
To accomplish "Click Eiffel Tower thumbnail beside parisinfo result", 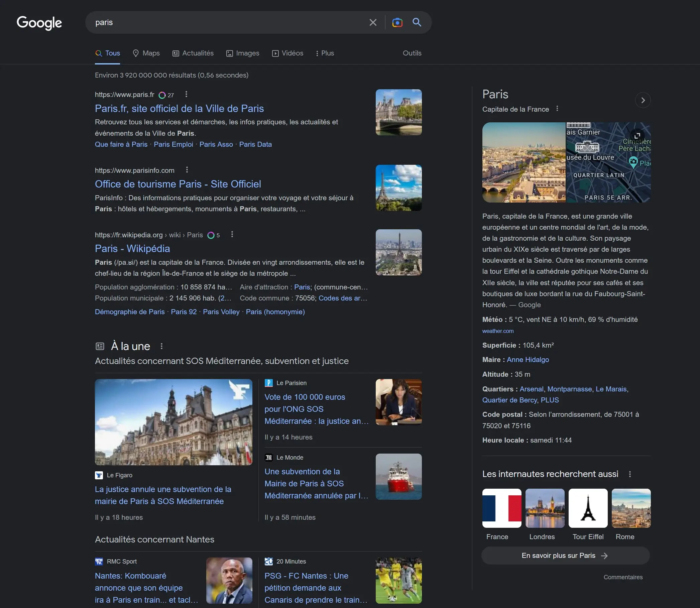I will point(399,188).
